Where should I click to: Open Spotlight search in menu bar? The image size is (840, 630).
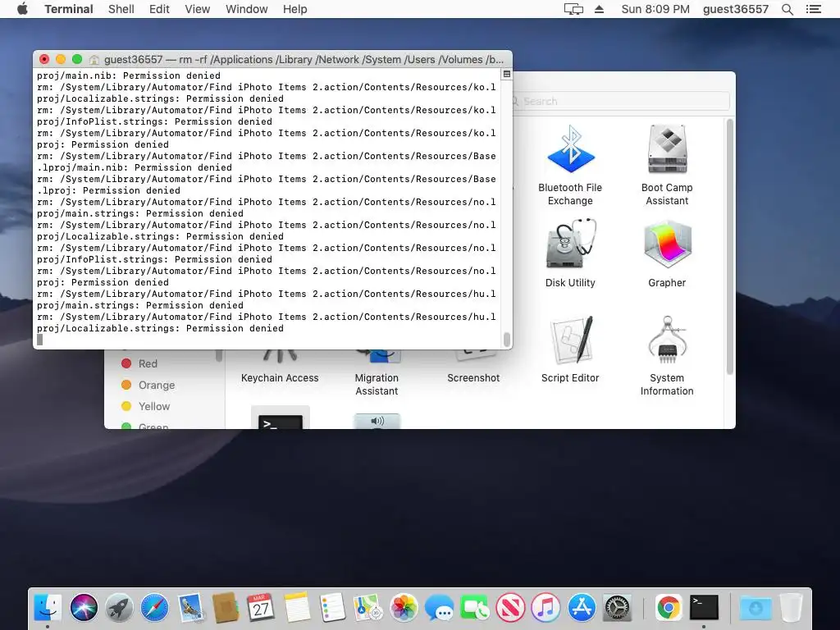(x=787, y=9)
